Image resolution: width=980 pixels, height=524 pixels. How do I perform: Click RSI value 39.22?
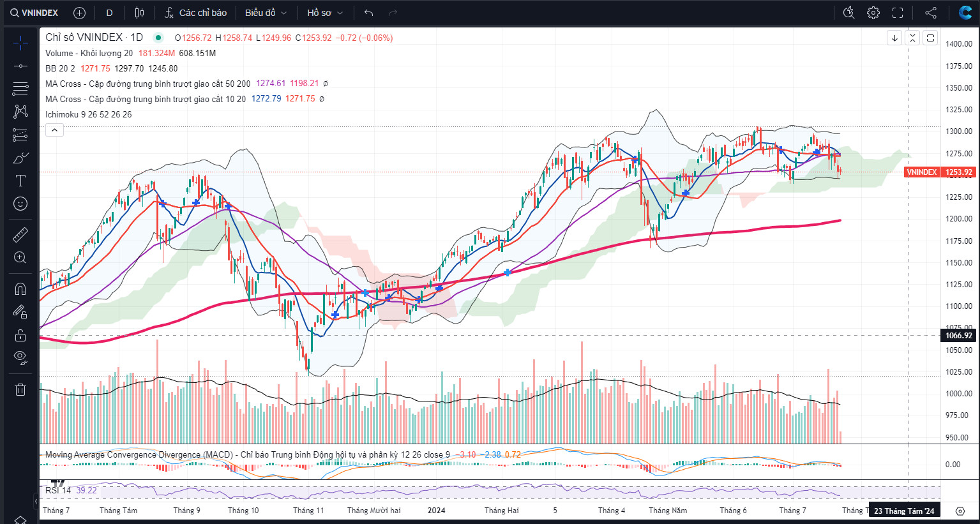coord(86,490)
